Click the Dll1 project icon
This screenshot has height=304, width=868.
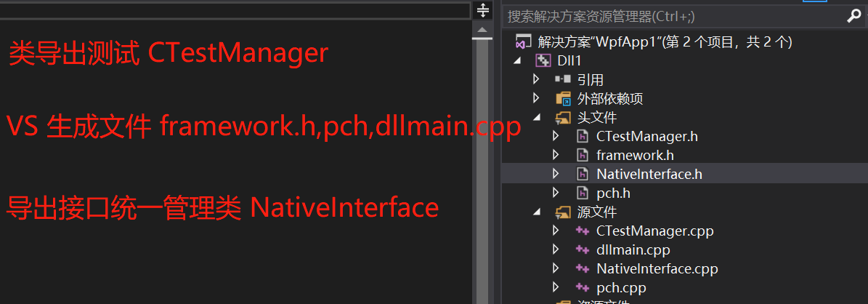click(x=542, y=60)
